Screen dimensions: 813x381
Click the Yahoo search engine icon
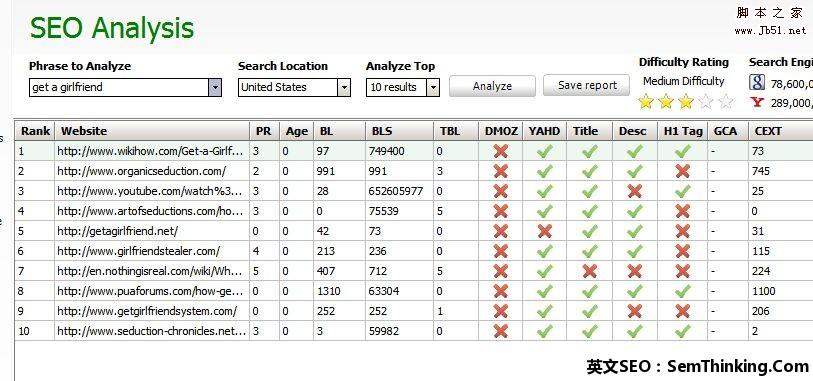coord(757,102)
